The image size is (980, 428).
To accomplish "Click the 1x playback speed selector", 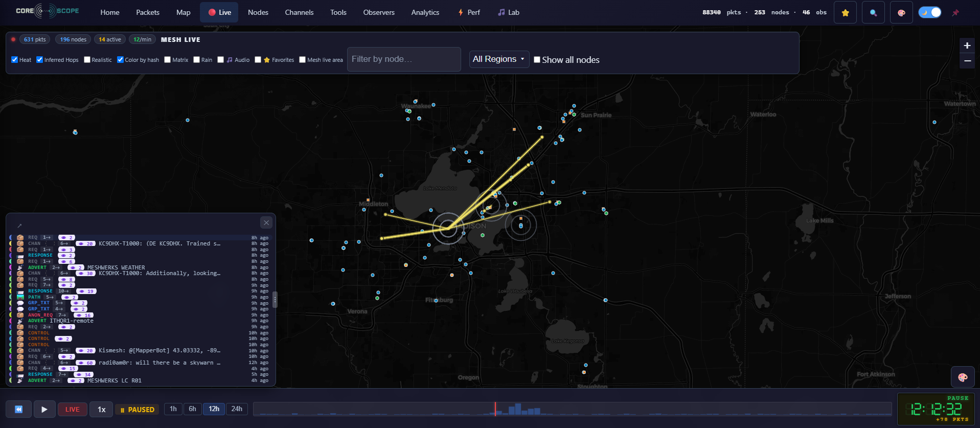I will [x=102, y=409].
